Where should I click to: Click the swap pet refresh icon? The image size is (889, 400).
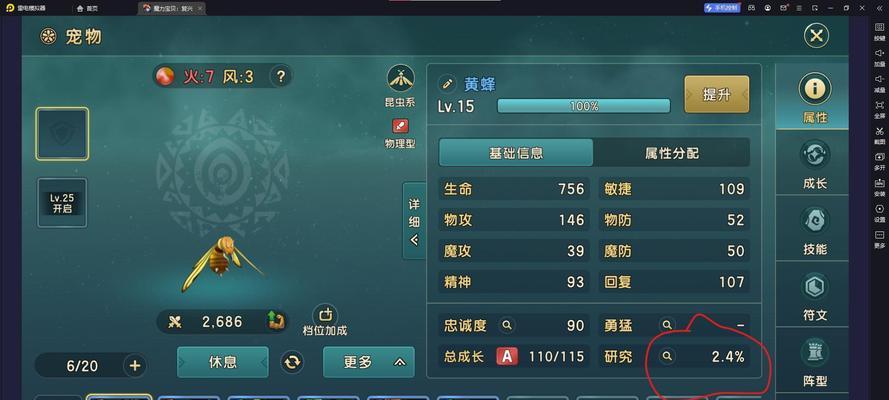(292, 362)
